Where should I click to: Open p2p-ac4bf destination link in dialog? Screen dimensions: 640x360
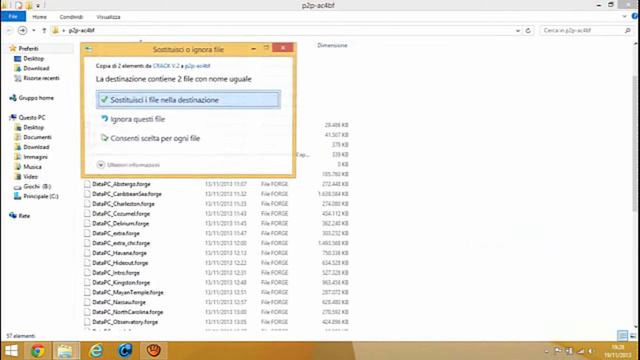tap(198, 66)
